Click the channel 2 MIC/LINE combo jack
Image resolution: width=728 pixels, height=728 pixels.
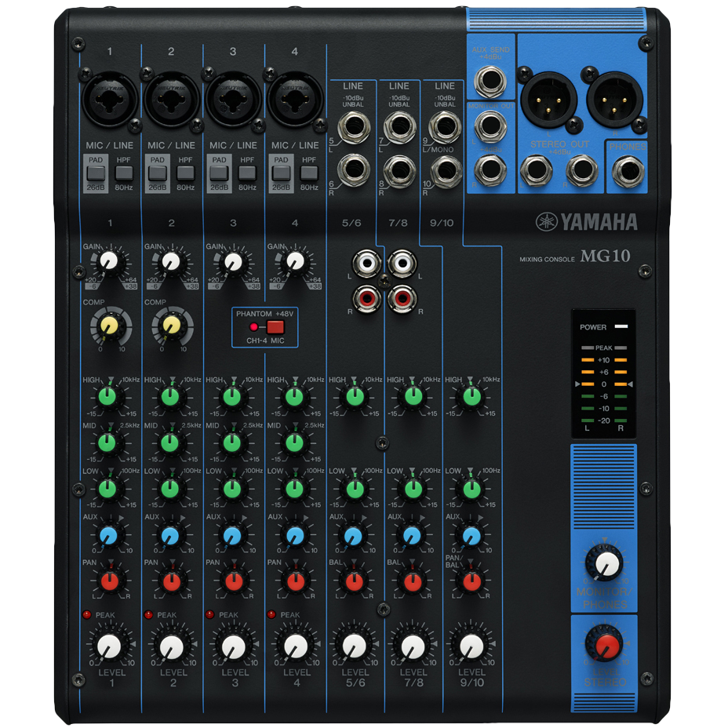(x=171, y=99)
